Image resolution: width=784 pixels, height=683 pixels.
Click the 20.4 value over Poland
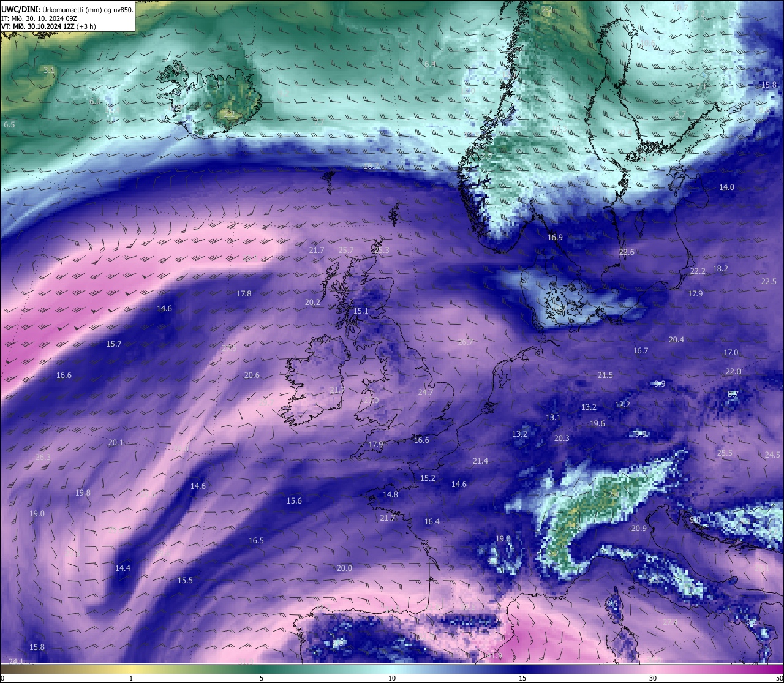click(676, 339)
